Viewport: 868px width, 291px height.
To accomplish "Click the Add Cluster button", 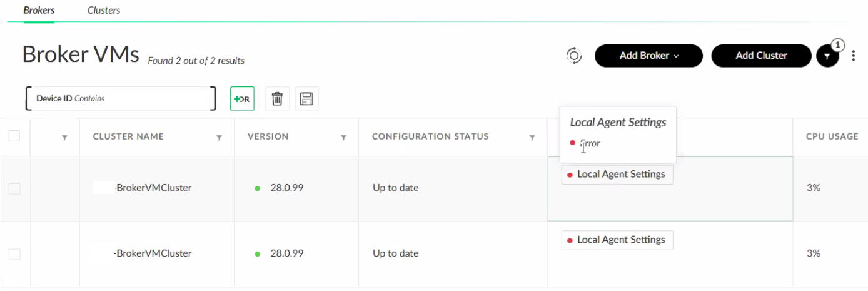I will (x=761, y=56).
